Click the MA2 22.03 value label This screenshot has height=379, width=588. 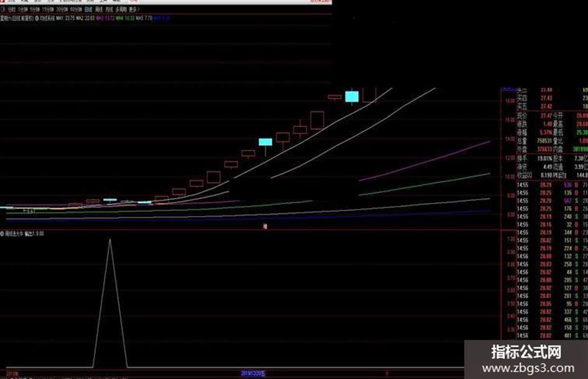point(85,18)
